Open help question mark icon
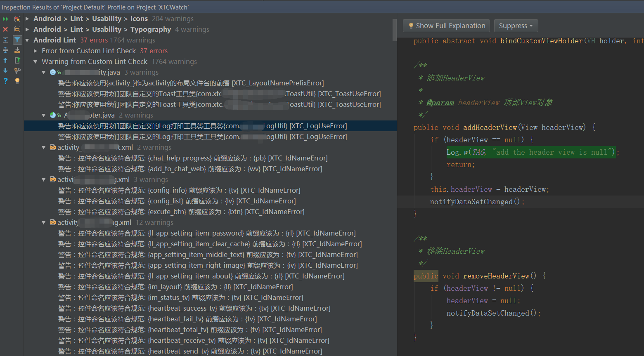 [x=5, y=81]
